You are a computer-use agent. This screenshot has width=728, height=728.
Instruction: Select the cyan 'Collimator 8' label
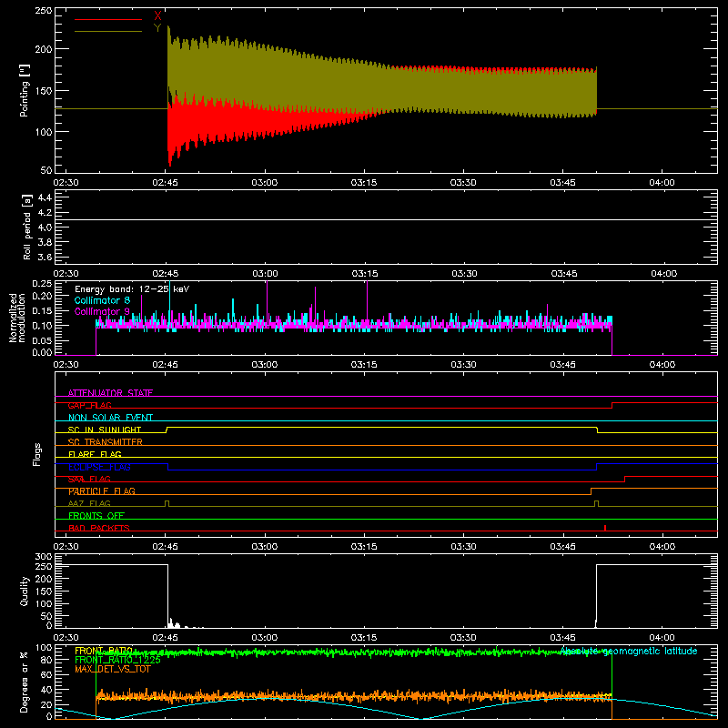(x=102, y=300)
